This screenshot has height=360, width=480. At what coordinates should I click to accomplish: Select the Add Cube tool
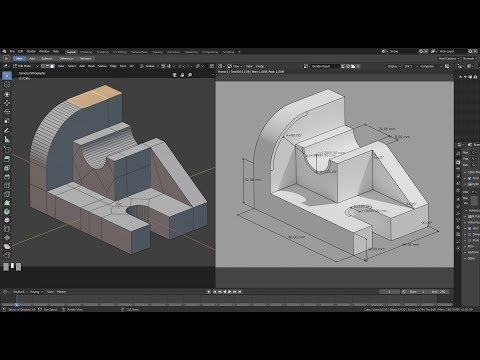7,150
